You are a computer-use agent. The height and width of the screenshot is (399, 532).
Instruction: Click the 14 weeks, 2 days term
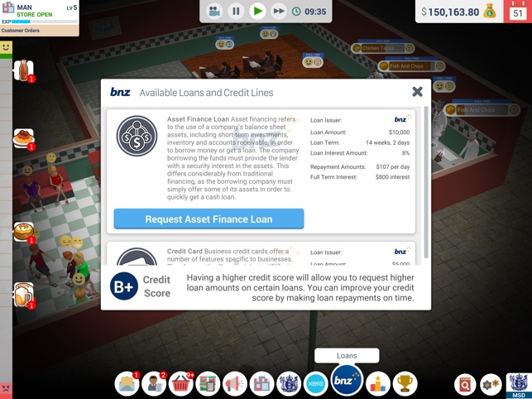[387, 142]
